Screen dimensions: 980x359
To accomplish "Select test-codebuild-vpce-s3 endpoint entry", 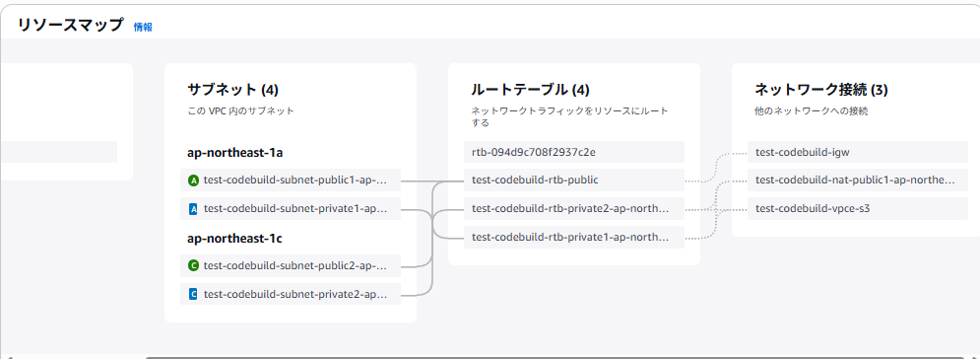I will [858, 208].
